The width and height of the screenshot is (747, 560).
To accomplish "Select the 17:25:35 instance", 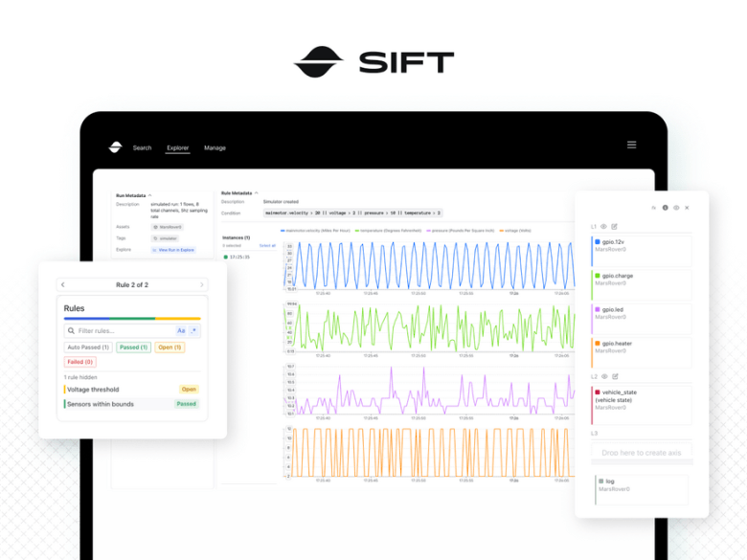I will coord(237,258).
